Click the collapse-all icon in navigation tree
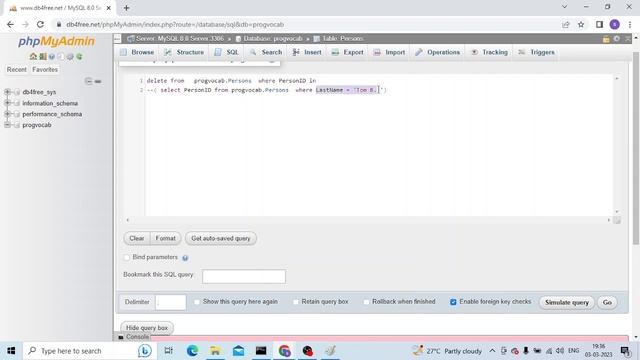The height and width of the screenshot is (360, 640). pos(88,81)
